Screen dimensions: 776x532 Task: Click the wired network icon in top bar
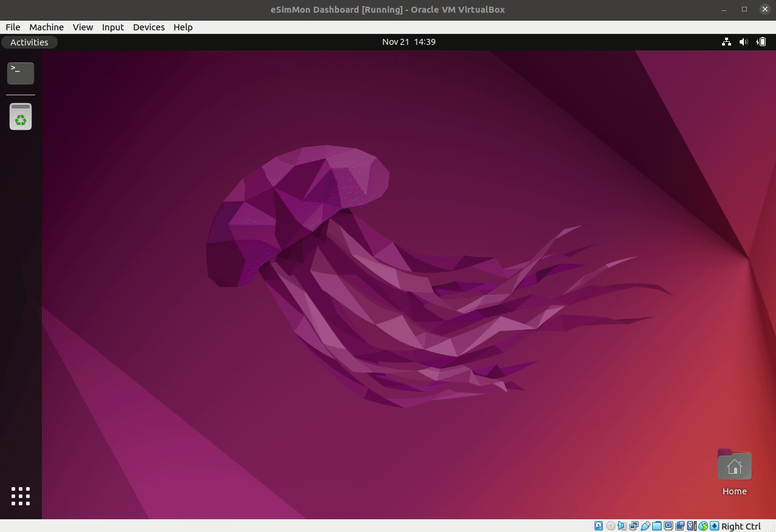[726, 42]
